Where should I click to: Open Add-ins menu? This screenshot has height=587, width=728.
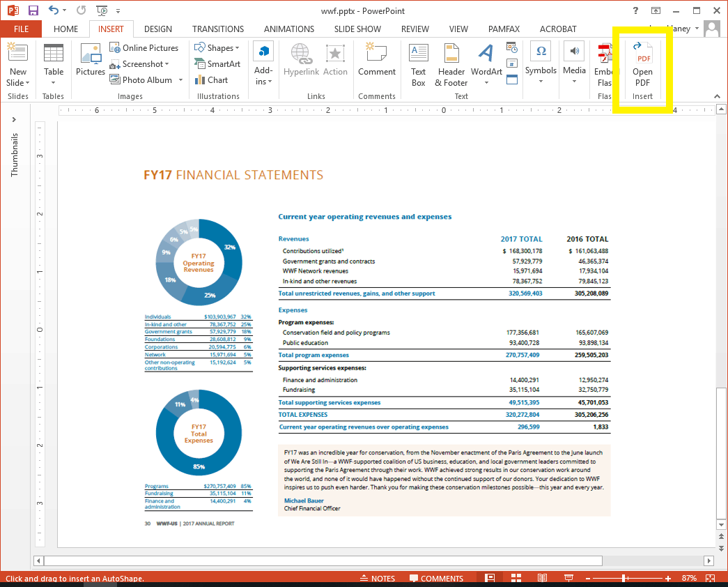pos(263,65)
